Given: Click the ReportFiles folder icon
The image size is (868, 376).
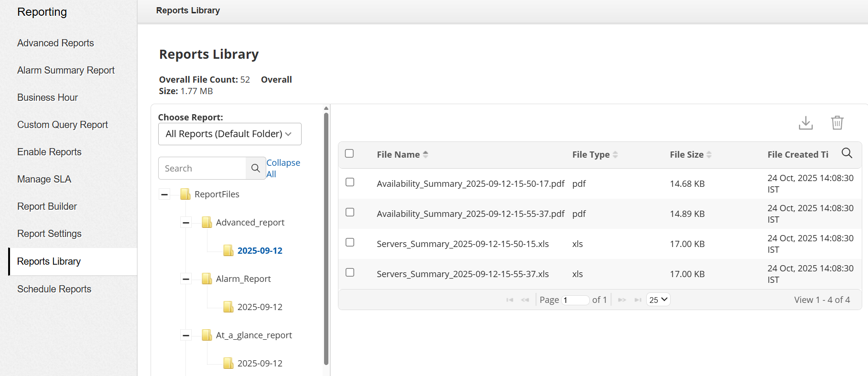Looking at the screenshot, I should click(x=185, y=194).
